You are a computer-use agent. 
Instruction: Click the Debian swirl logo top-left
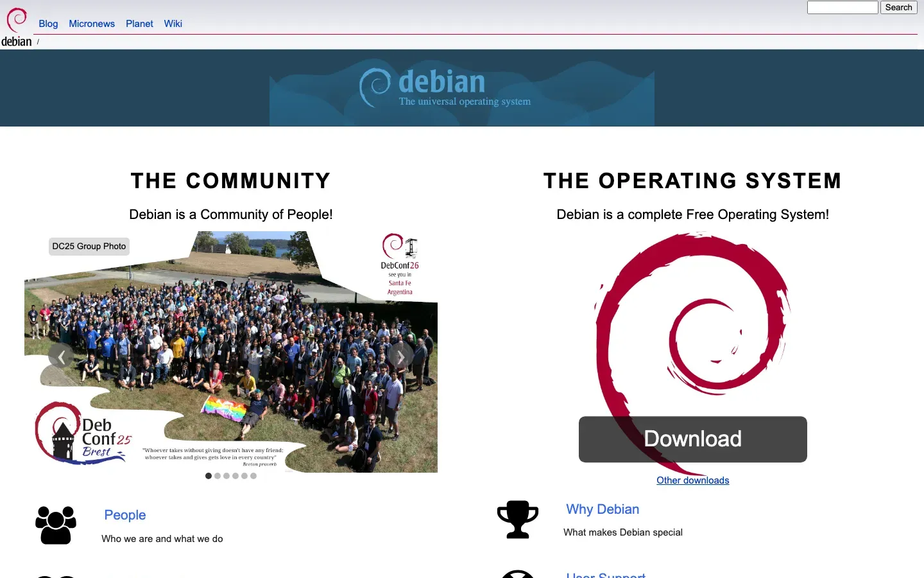tap(17, 21)
